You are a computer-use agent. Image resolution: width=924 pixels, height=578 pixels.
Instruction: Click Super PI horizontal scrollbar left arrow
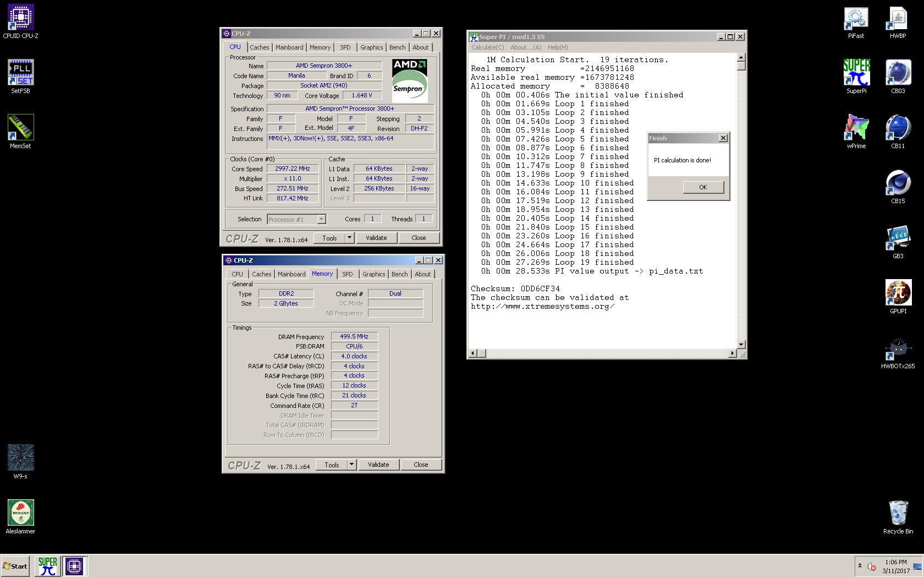473,353
